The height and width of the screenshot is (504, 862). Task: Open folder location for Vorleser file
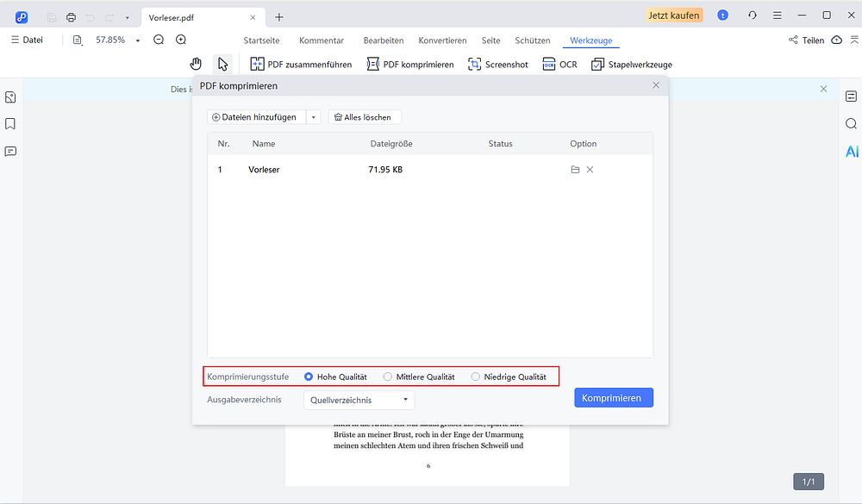[x=575, y=169]
